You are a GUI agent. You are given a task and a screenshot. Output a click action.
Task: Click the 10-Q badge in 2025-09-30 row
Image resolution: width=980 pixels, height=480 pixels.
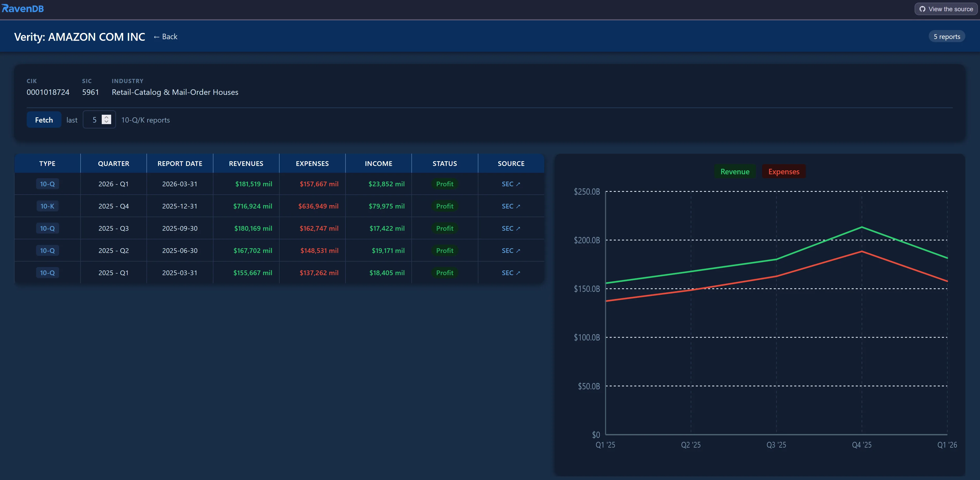coord(47,228)
